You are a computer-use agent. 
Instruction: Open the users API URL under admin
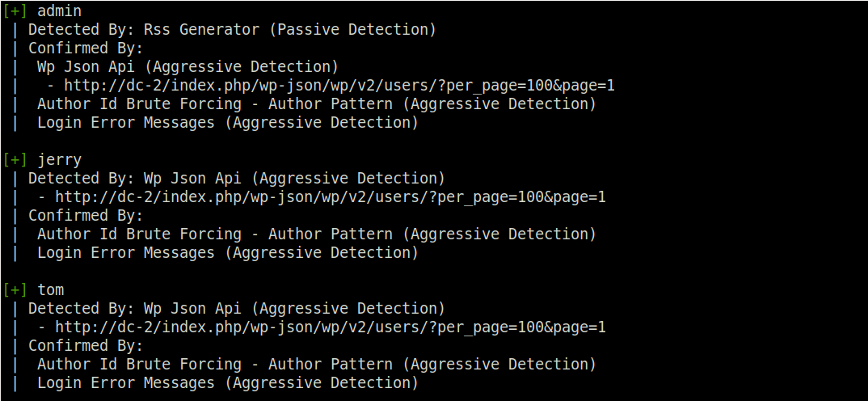tap(339, 86)
